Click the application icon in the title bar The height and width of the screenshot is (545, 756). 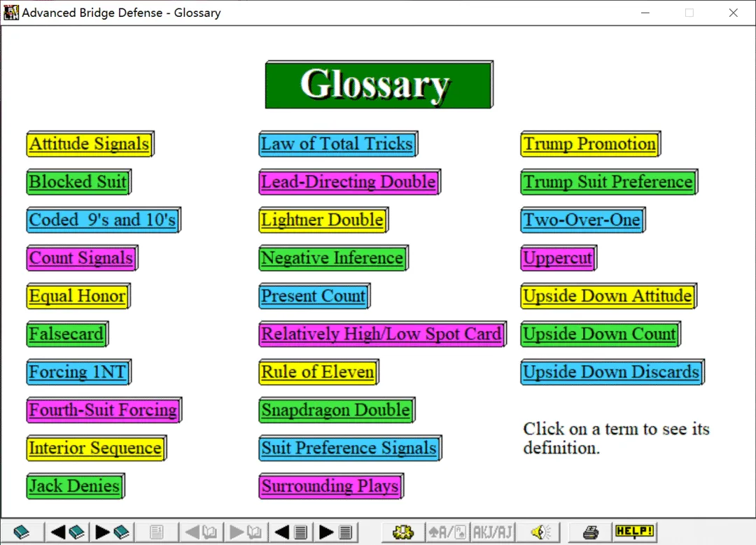[10, 13]
